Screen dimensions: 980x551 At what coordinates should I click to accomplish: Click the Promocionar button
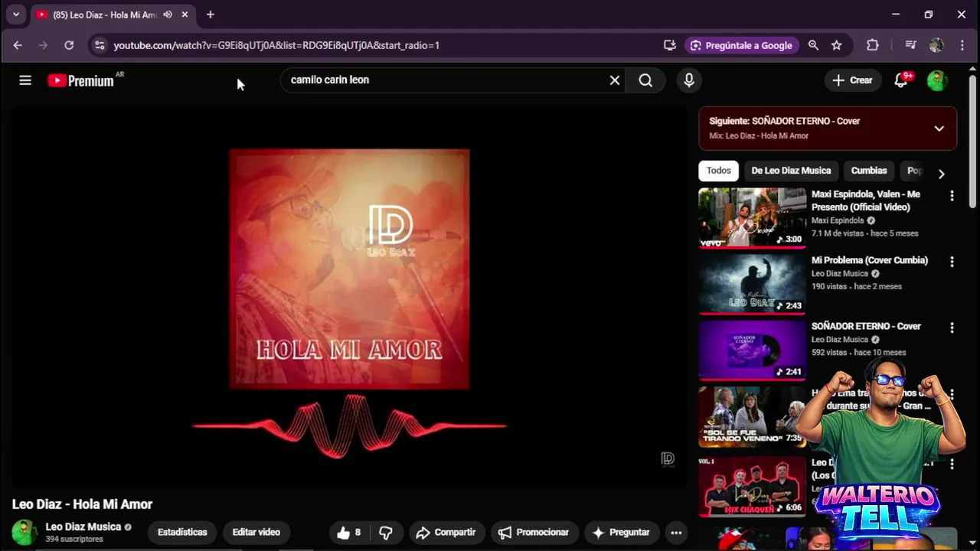534,533
